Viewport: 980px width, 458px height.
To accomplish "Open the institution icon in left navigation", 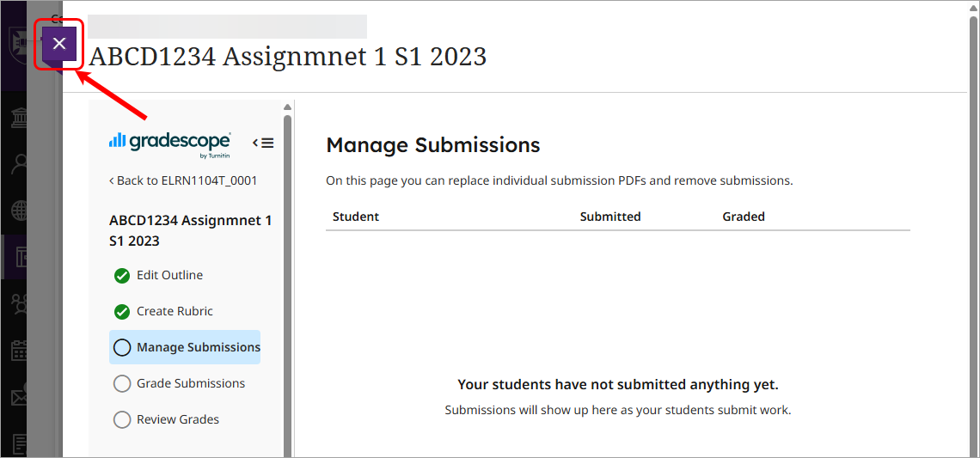I will pos(19,118).
